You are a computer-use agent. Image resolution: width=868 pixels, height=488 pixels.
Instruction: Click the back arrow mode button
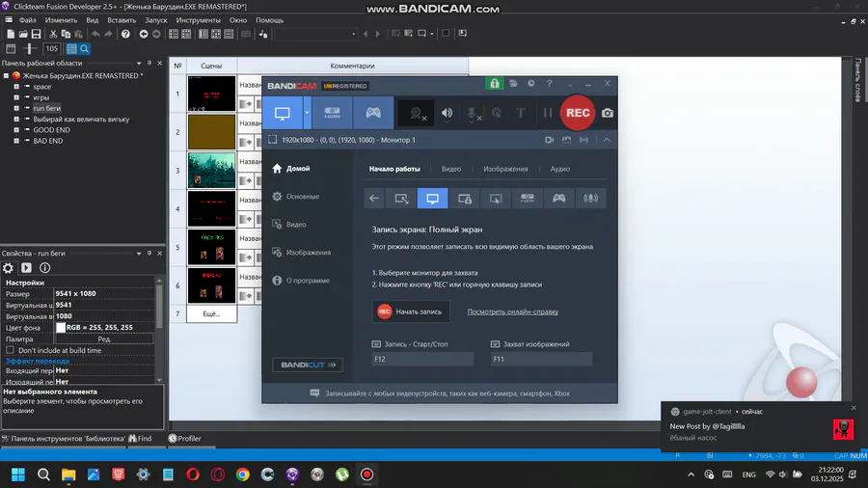(x=374, y=198)
